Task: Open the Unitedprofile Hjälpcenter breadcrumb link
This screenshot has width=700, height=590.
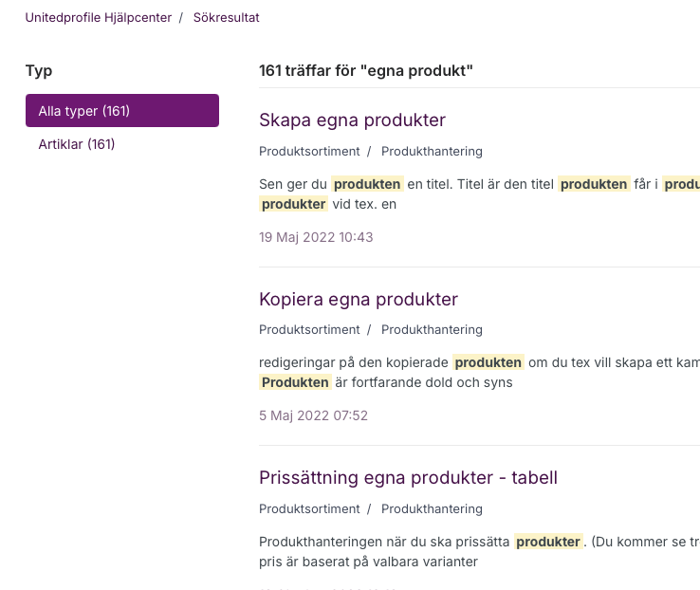Action: [99, 17]
